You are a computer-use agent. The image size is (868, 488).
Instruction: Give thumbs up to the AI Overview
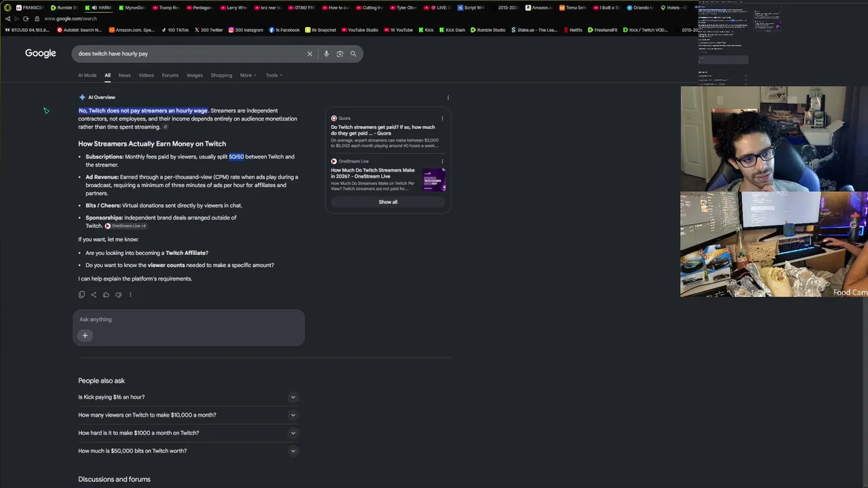click(x=106, y=294)
